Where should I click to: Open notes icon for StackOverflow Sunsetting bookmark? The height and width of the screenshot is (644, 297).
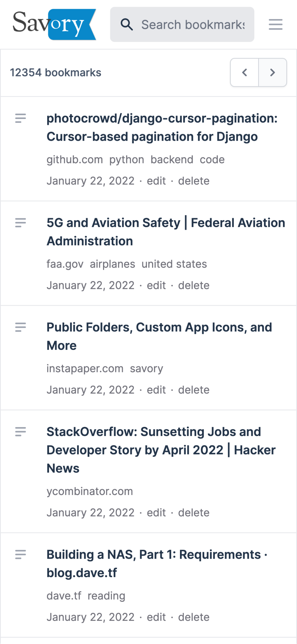click(20, 432)
